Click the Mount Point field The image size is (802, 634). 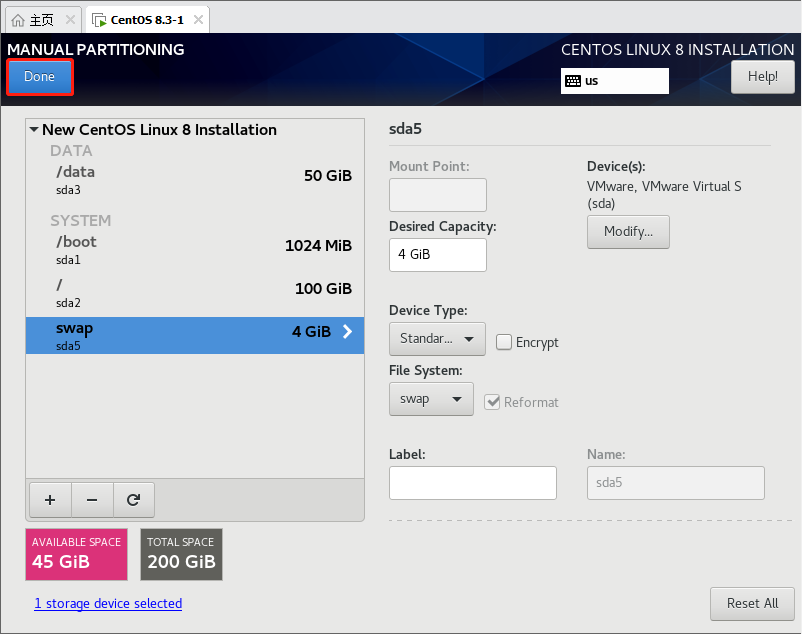(438, 195)
